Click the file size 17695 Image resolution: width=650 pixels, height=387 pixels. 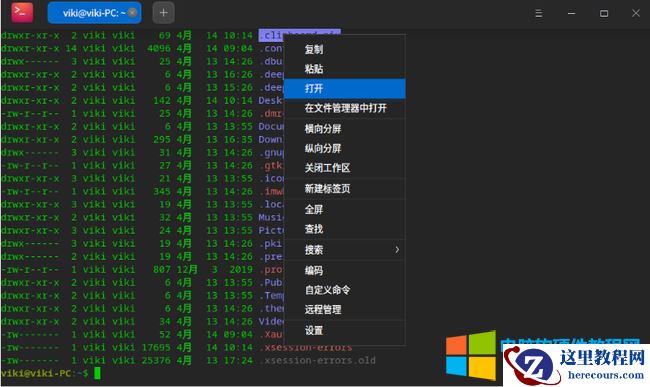pyautogui.click(x=156, y=348)
